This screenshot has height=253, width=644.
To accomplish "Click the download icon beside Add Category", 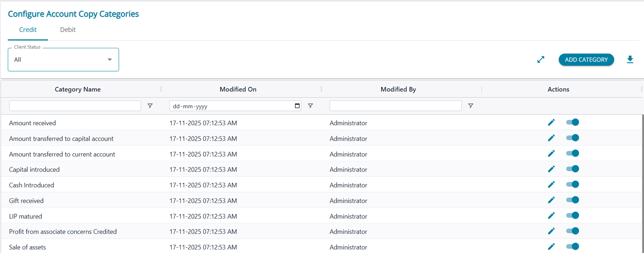I will (630, 60).
